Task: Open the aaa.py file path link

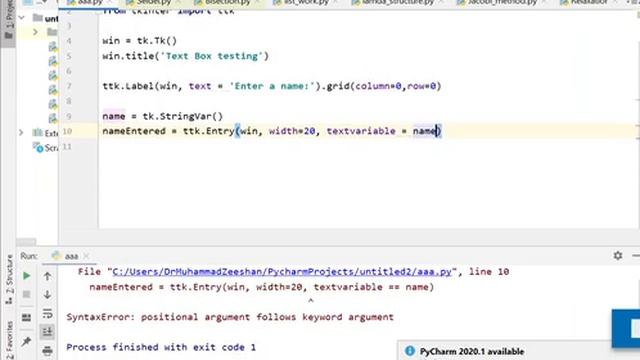Action: pos(282,271)
